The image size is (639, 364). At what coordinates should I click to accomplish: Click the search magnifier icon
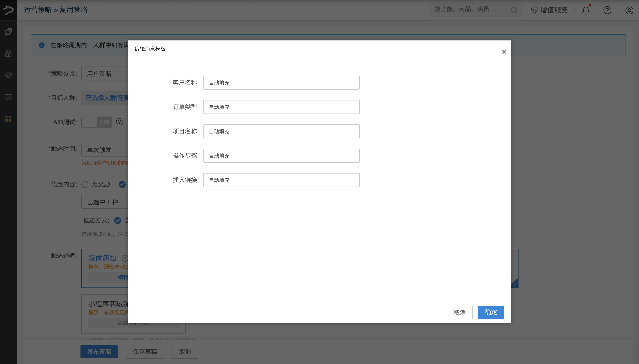[514, 10]
